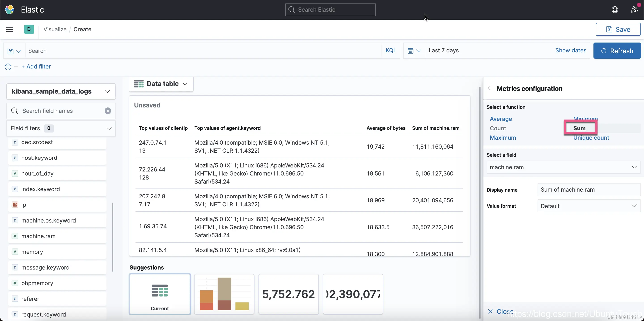Go to the Visualize breadcrumb
The image size is (644, 321).
tap(55, 29)
